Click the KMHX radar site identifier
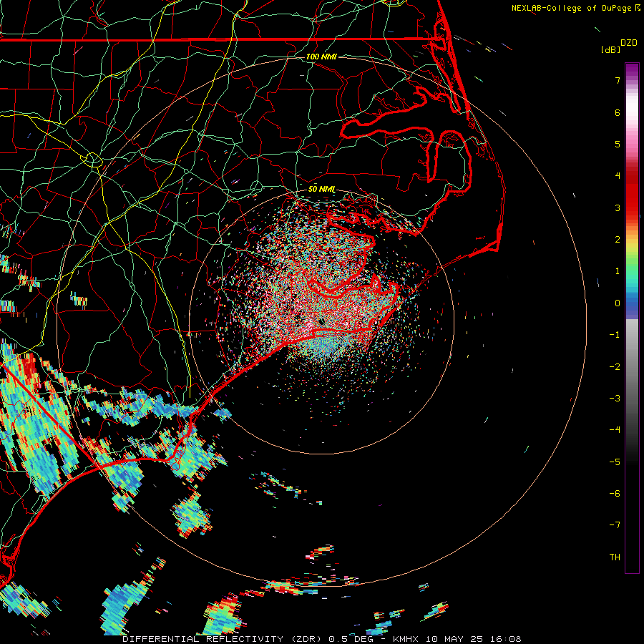Viewport: 644px width, 644px height. point(406,639)
